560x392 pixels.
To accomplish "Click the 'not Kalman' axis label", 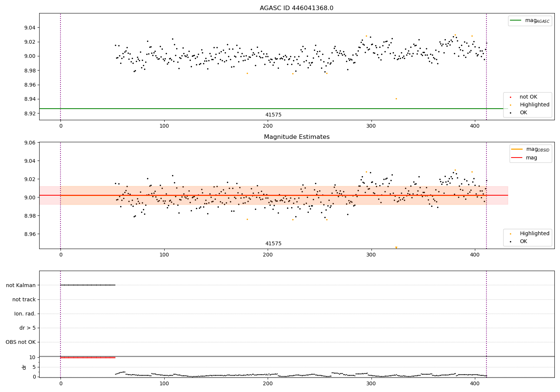I will (21, 285).
